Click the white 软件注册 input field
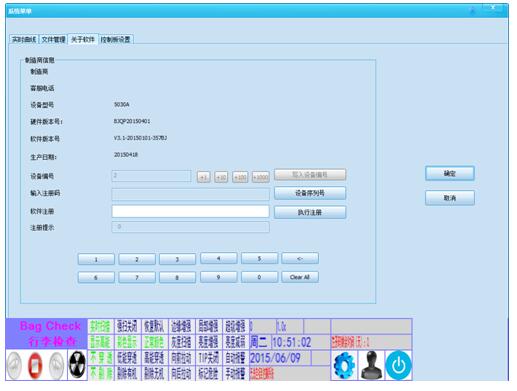 point(190,211)
